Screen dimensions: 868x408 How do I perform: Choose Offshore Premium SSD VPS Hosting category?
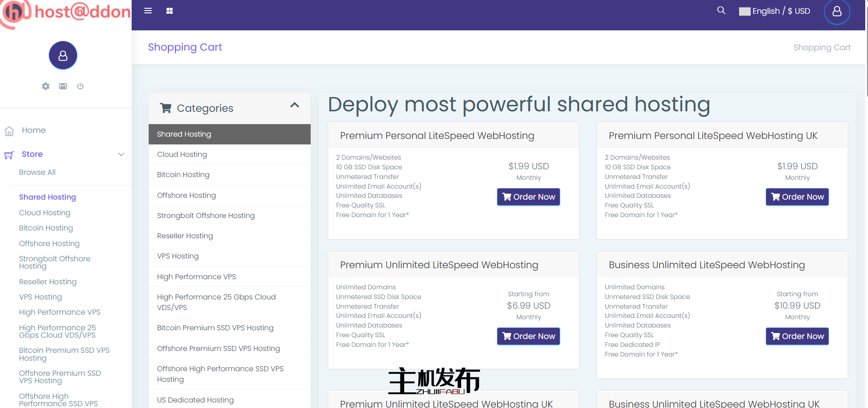[x=230, y=348]
